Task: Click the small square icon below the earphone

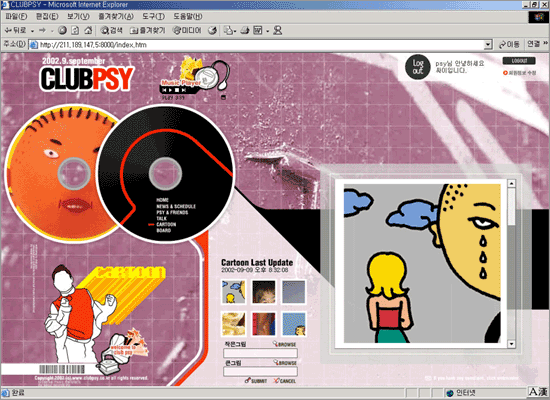Action: pyautogui.click(x=223, y=97)
